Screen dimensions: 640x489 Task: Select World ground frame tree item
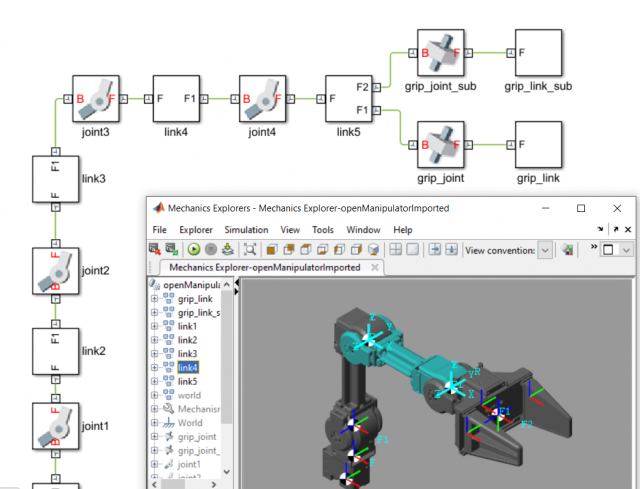190,423
